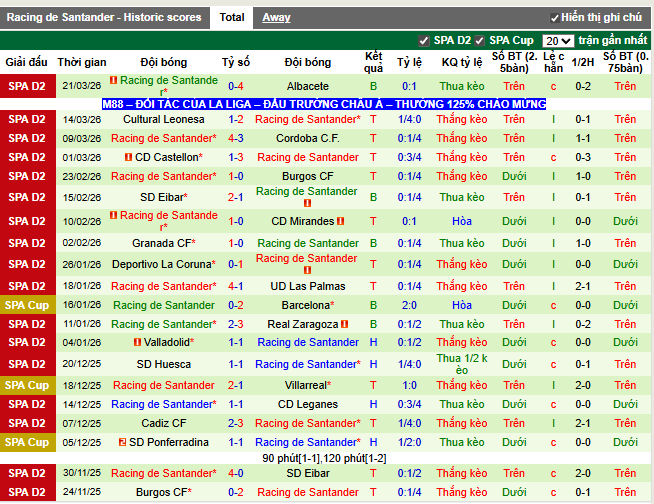Click the 4-3 score against Cordoba C.F.
Screen dimensions: 654x504
236,138
